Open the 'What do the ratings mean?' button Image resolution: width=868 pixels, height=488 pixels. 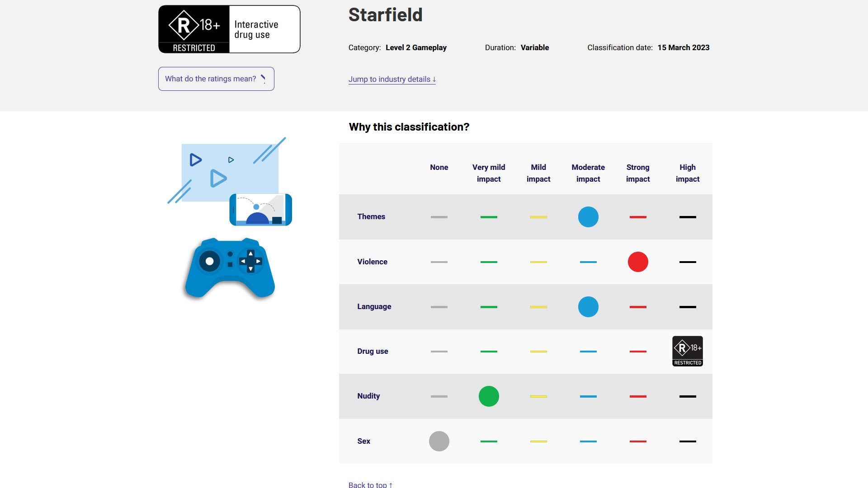click(216, 79)
